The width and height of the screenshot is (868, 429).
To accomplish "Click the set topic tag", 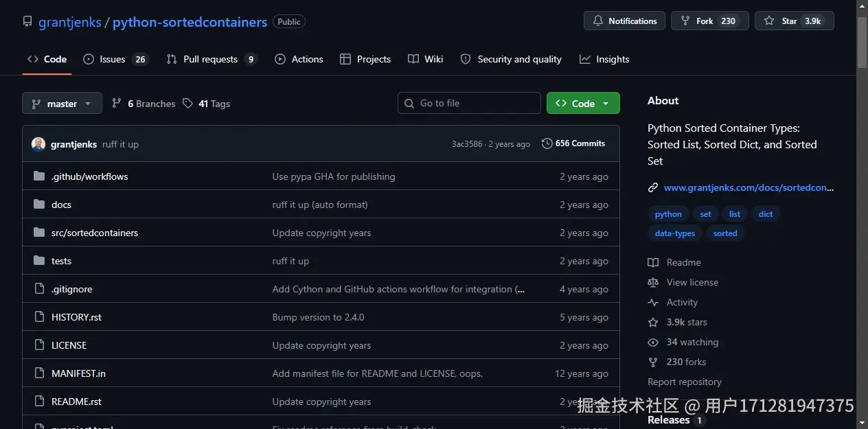I will click(x=705, y=214).
